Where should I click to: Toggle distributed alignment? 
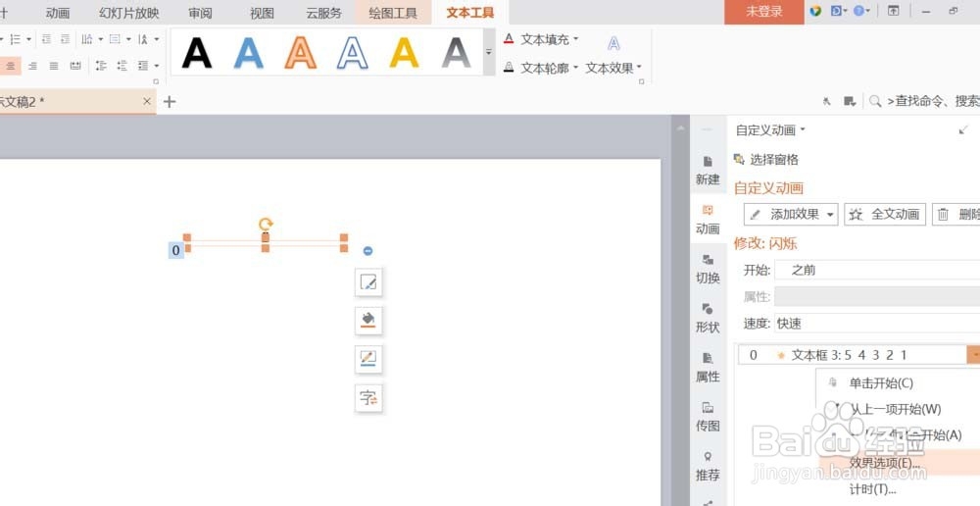pos(75,66)
